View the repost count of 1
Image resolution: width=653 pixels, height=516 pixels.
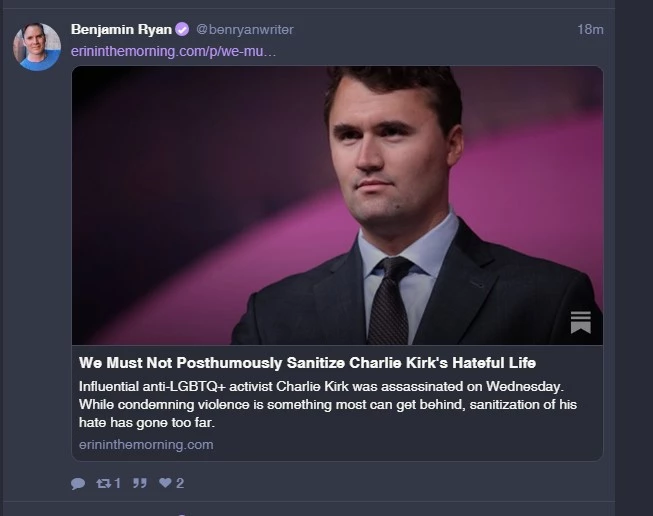(x=117, y=483)
